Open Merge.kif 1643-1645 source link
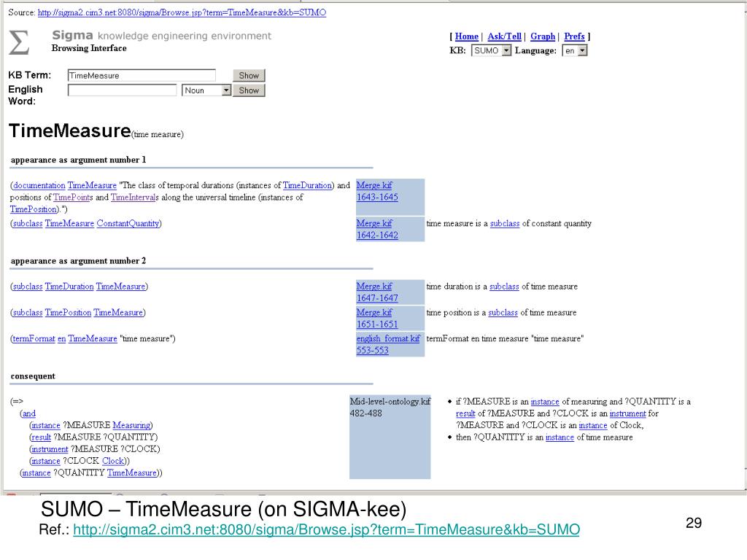This screenshot has width=747, height=560. pyautogui.click(x=377, y=191)
